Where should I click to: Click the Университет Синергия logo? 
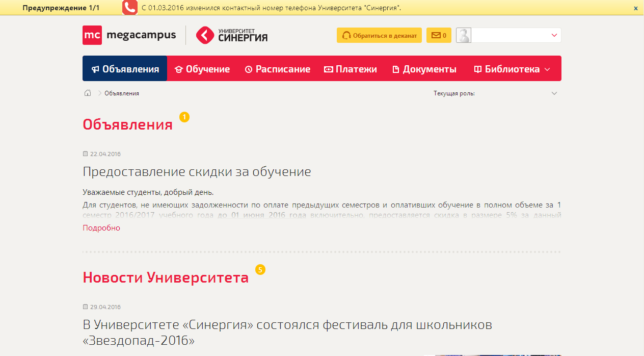point(232,35)
